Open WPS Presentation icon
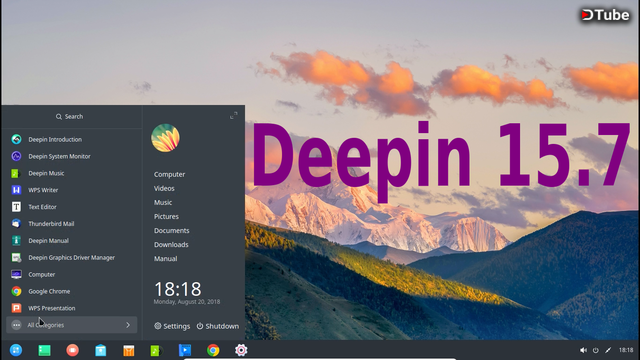Image resolution: width=640 pixels, height=360 pixels. pos(16,308)
